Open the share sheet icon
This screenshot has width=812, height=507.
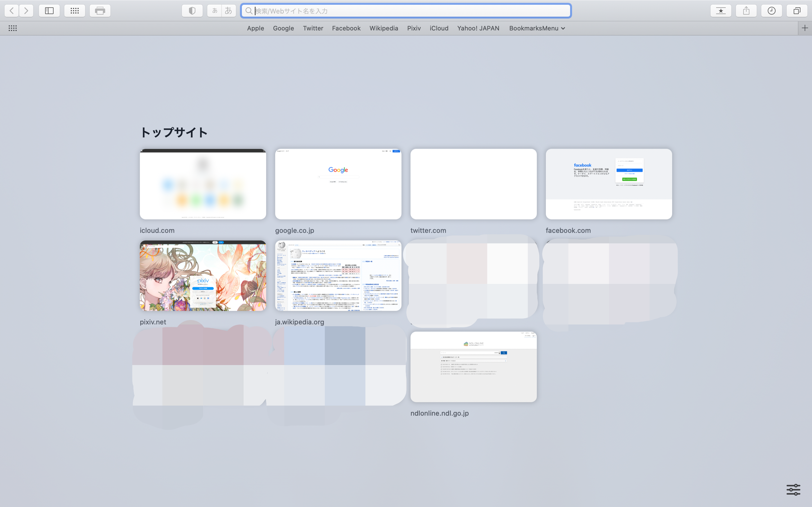click(x=746, y=11)
